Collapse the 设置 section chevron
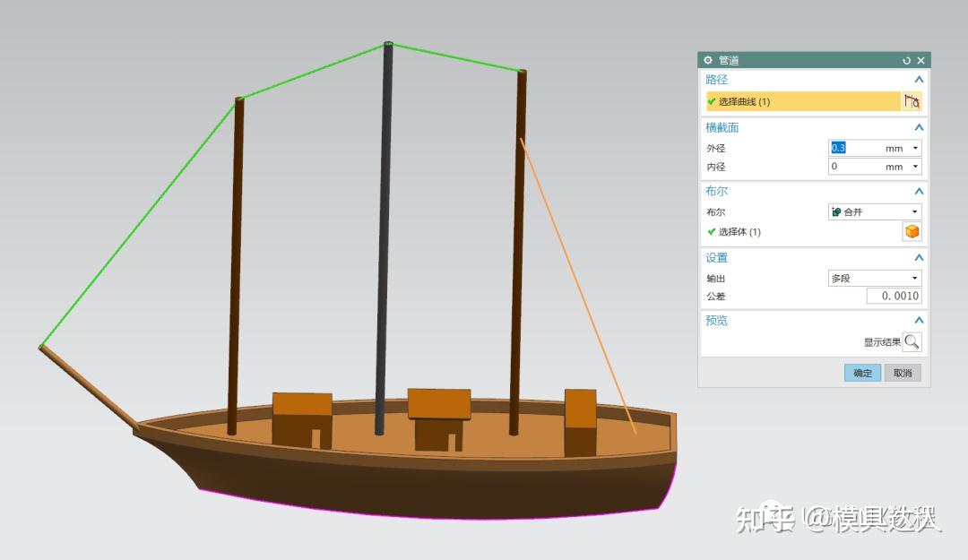968x560 pixels. [919, 257]
